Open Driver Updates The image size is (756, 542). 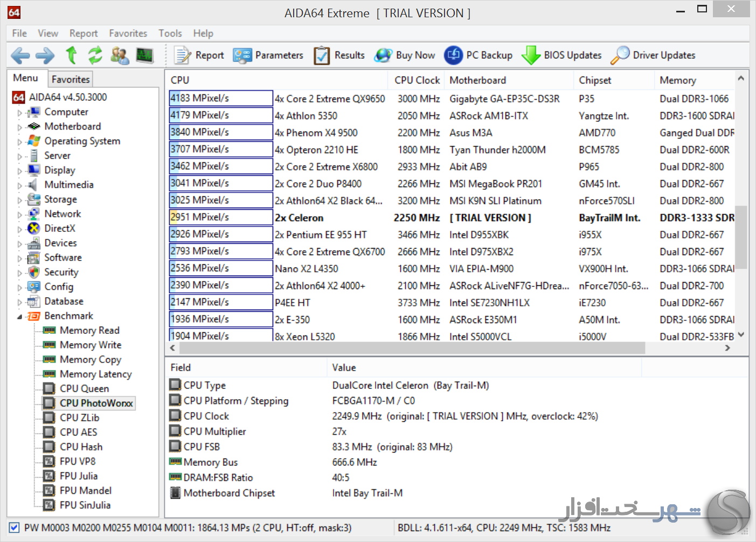653,55
